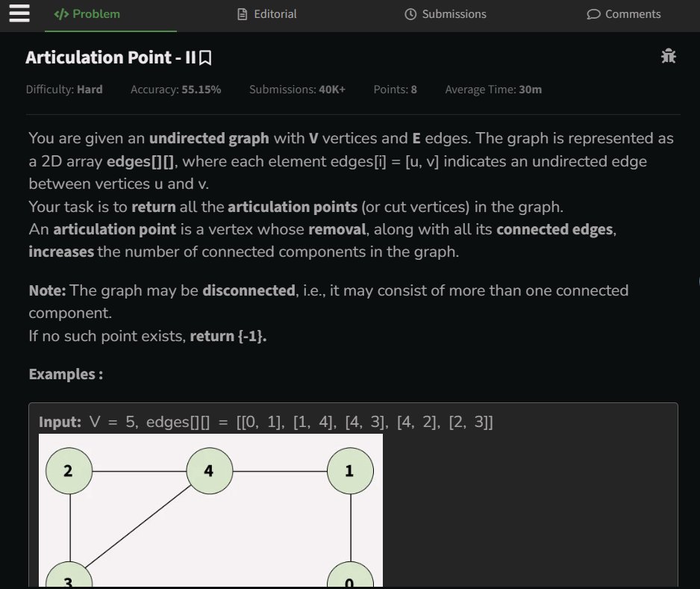This screenshot has width=700, height=589.
Task: Click the Difficulty: Hard label
Action: tap(64, 90)
